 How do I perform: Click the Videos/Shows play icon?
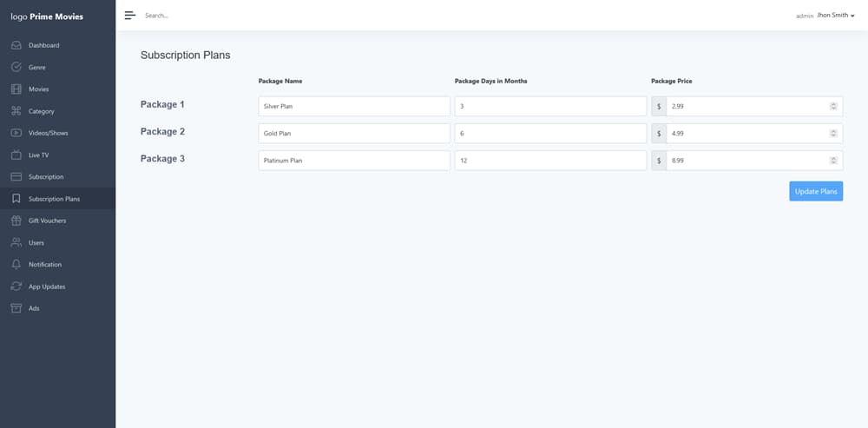click(x=16, y=133)
